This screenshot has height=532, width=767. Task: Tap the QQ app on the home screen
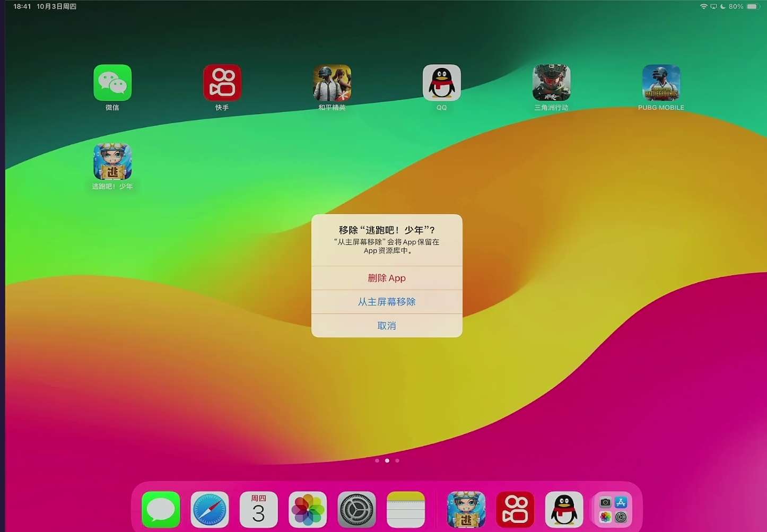point(442,83)
